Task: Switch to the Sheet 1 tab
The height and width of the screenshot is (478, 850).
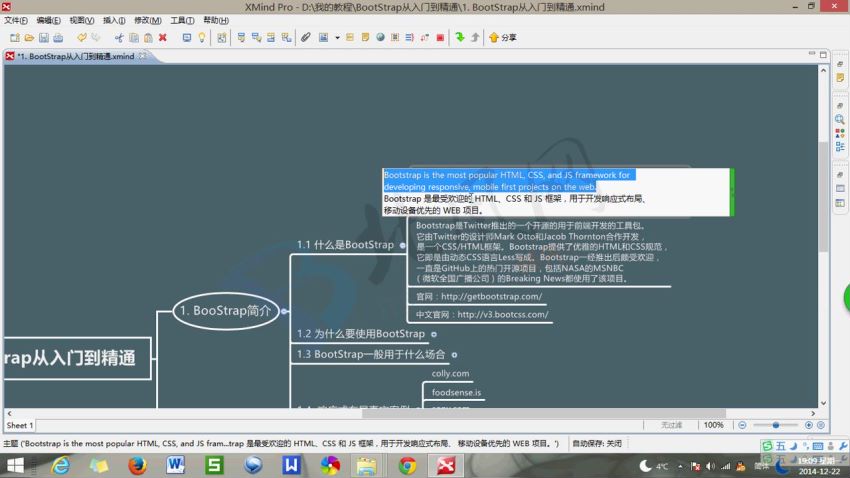Action: pos(20,425)
